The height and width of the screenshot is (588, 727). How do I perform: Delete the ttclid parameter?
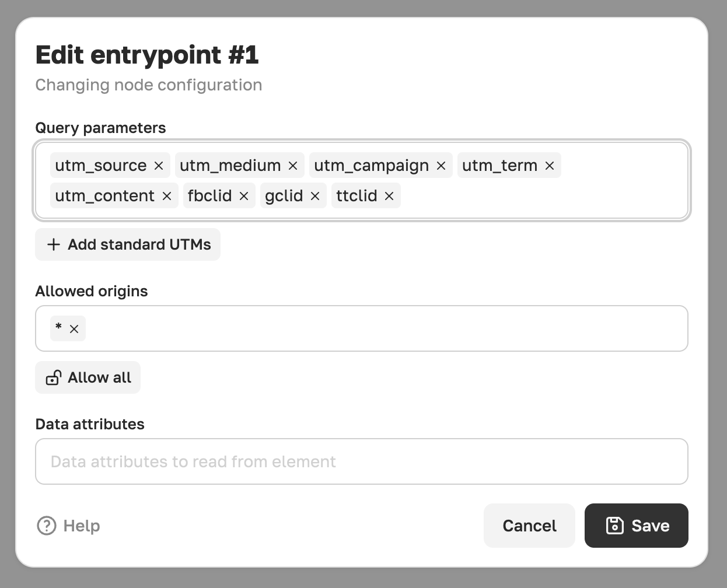click(389, 196)
